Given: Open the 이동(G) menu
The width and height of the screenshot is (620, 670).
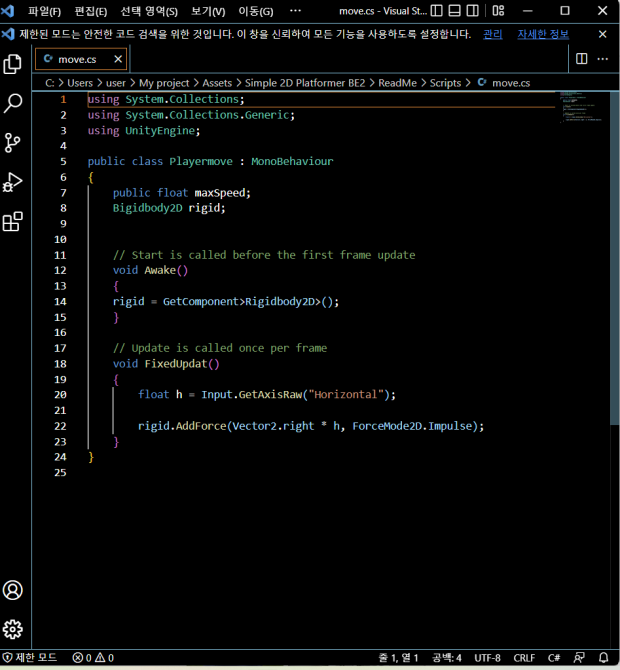Looking at the screenshot, I should (256, 11).
